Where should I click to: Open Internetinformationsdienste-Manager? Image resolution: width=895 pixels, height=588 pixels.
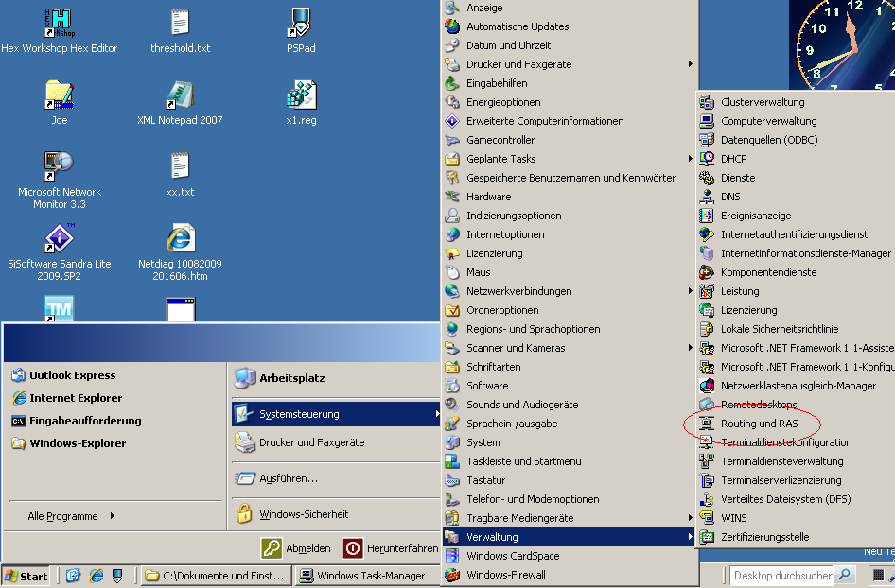(795, 253)
